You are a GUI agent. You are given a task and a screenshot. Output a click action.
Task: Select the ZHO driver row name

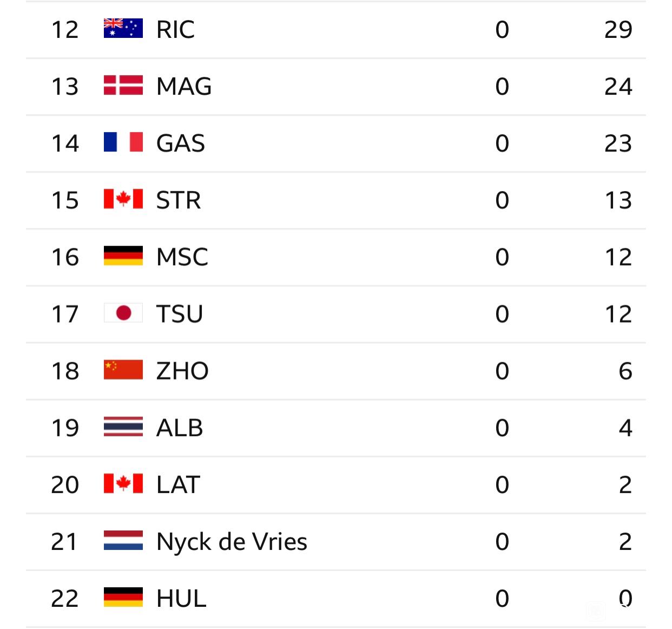click(x=182, y=371)
